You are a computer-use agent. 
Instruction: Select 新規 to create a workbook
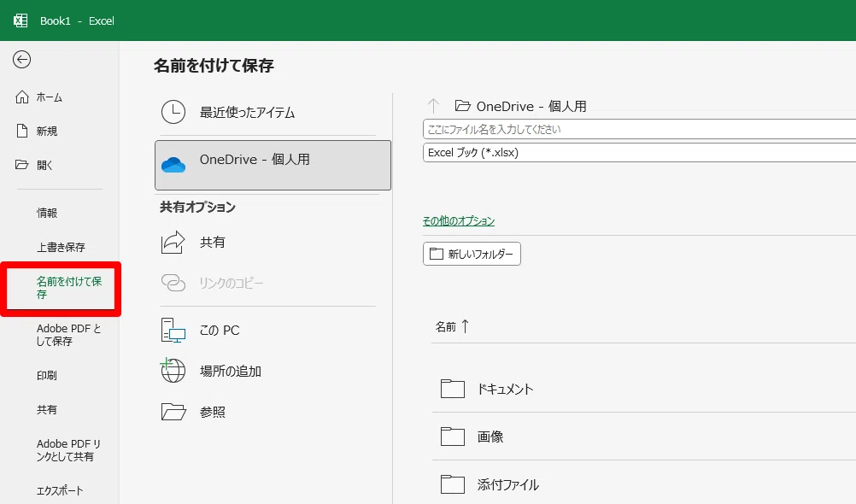coord(47,132)
